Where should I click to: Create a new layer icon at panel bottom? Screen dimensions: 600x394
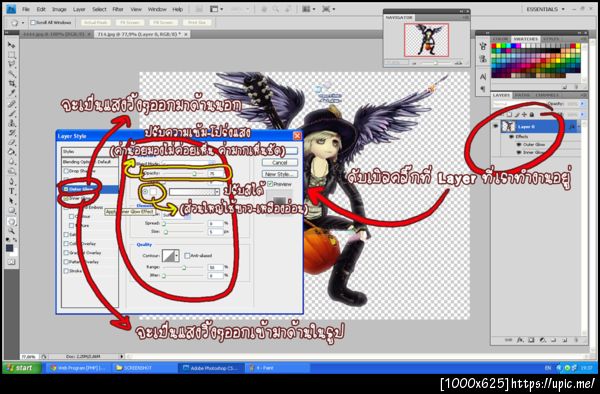pyautogui.click(x=565, y=339)
